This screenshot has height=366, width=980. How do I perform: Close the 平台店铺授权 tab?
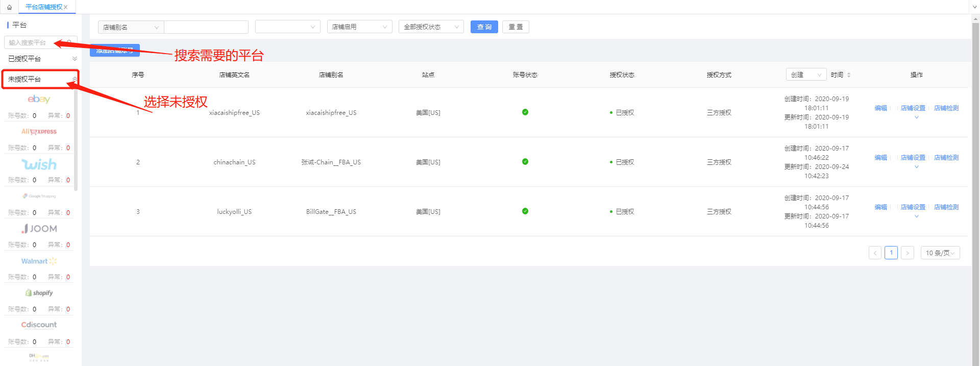[66, 7]
